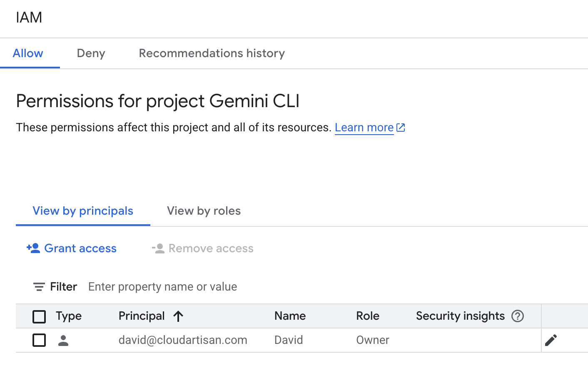Screen dimensions: 588x366
Task: Click the Owner role cell
Action: [x=373, y=340]
